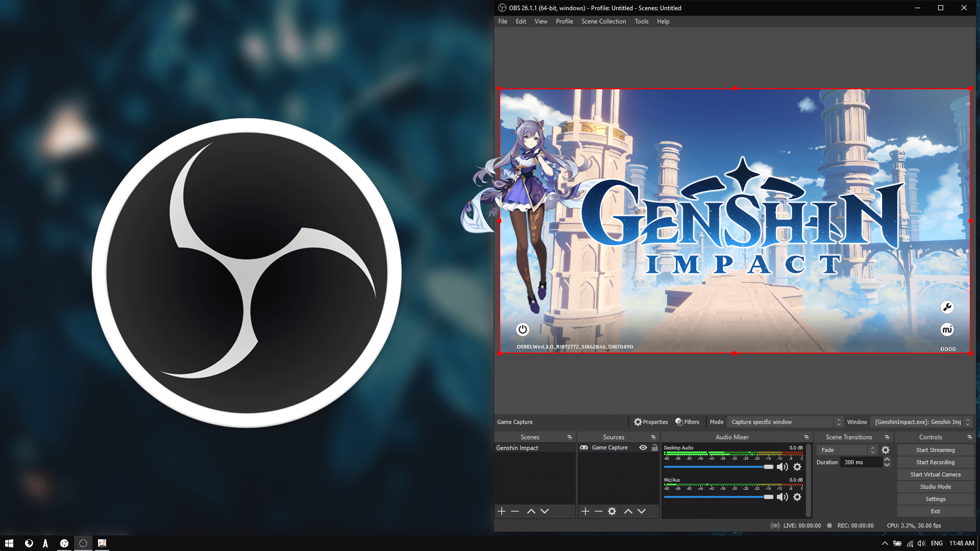Move the scene down in the Scenes list
980x551 pixels.
pos(545,511)
